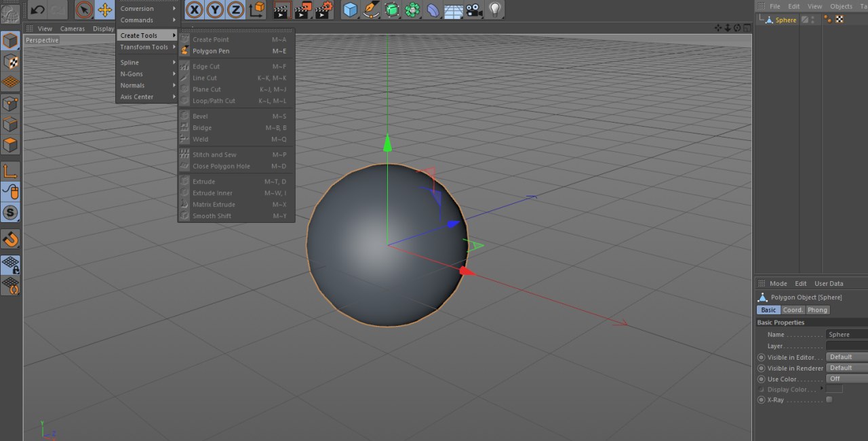Open the Object Manager Objects menu
This screenshot has height=441, width=868.
coord(841,6)
